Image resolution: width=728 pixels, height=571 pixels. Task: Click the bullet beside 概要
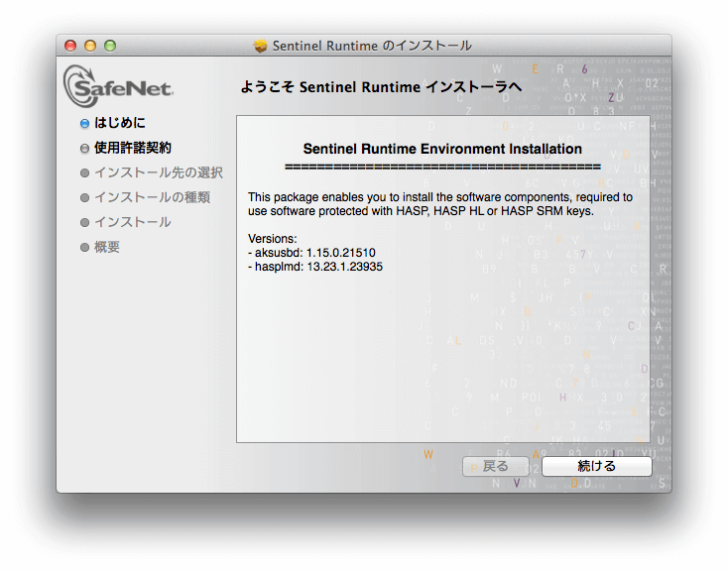click(84, 248)
